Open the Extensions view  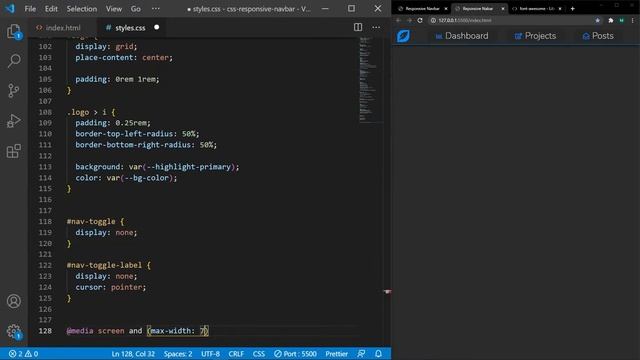(x=14, y=151)
